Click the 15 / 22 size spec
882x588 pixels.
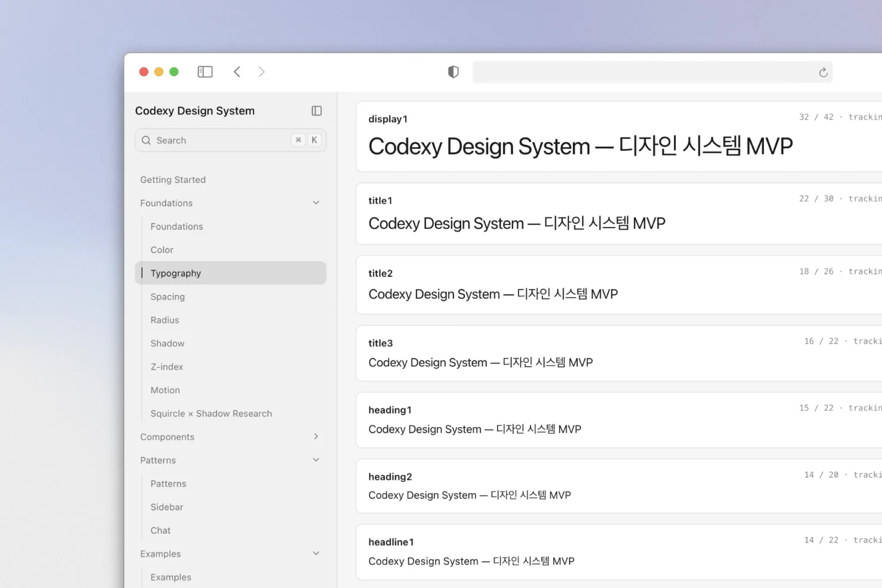[816, 408]
